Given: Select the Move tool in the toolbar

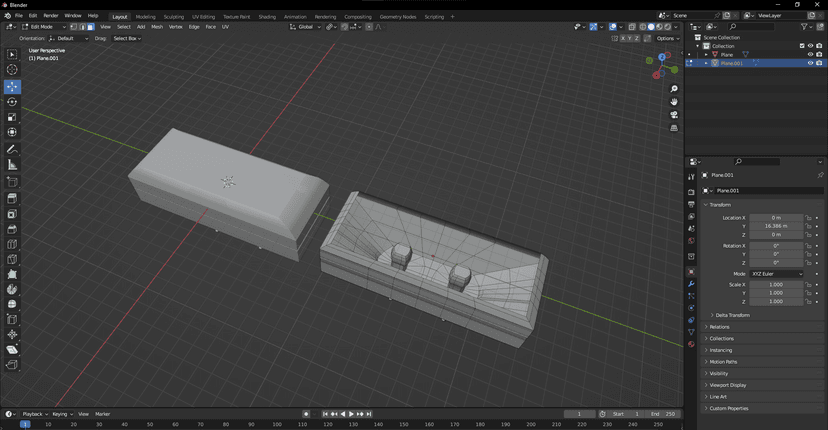Looking at the screenshot, I should click(x=12, y=86).
